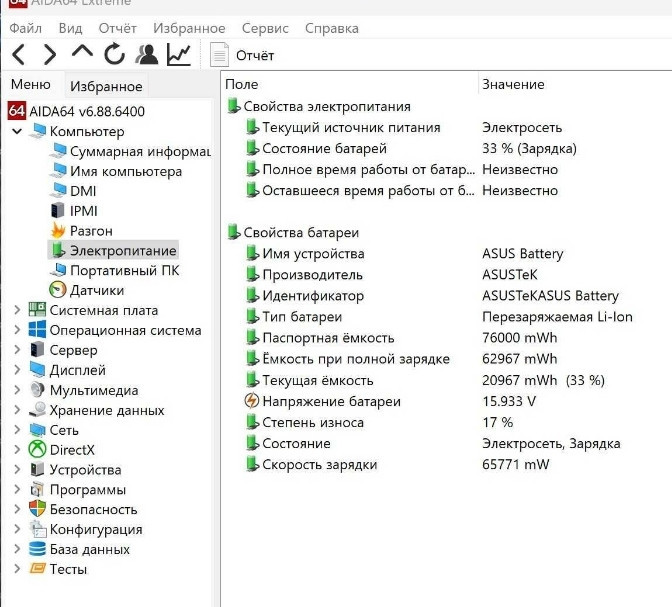The height and width of the screenshot is (607, 672).
Task: Open the Вид menu
Action: (70, 28)
